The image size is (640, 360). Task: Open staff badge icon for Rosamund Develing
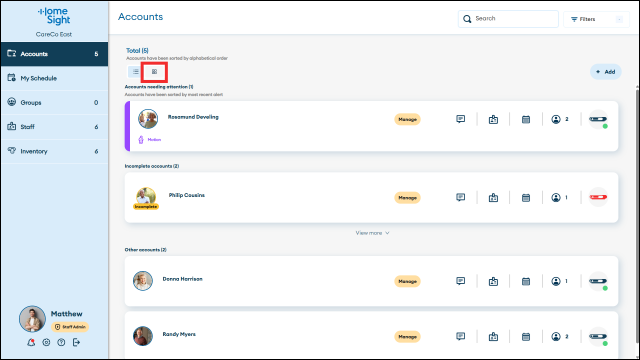coord(493,119)
